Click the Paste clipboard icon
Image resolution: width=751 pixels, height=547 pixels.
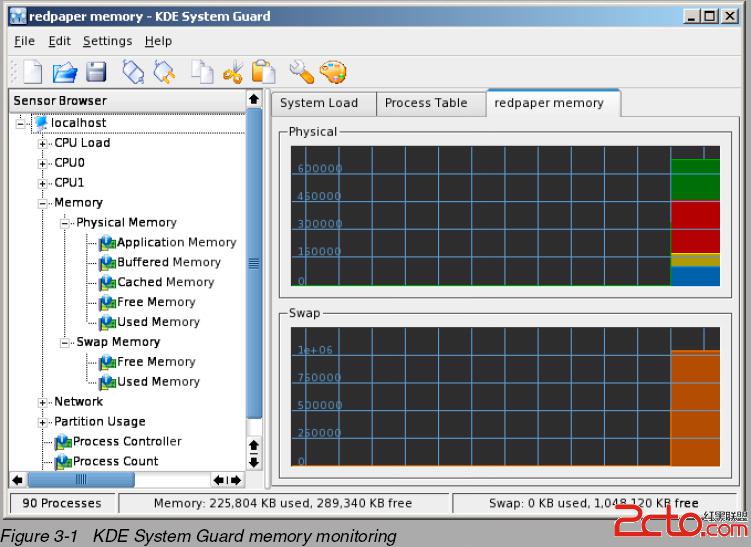point(263,72)
